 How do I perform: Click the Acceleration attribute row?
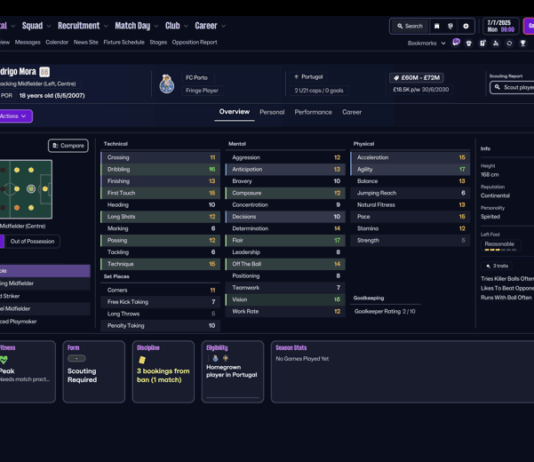[410, 157]
